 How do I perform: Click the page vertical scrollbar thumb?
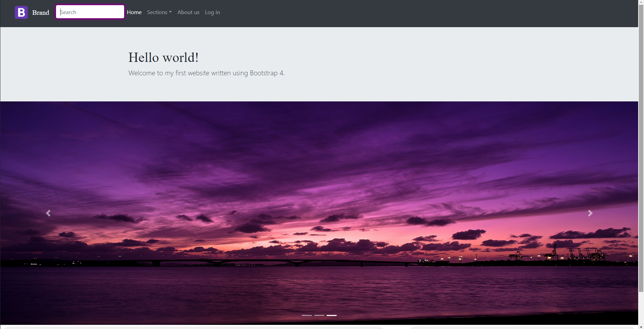pos(641,148)
